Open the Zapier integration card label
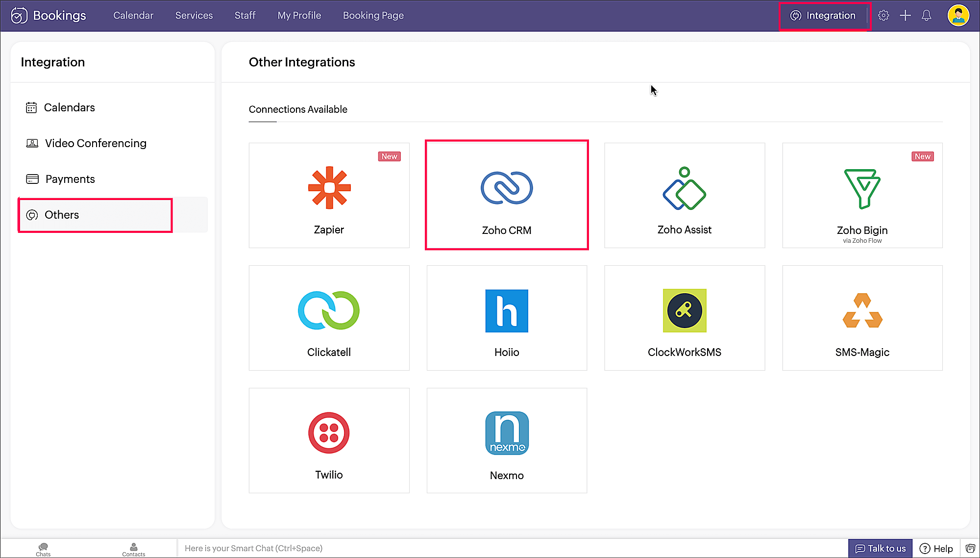 tap(329, 229)
